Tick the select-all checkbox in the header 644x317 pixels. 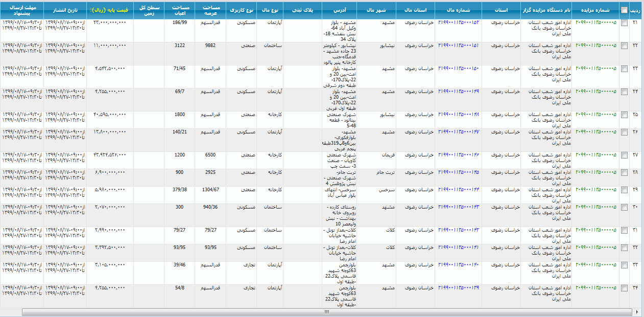pyautogui.click(x=624, y=10)
